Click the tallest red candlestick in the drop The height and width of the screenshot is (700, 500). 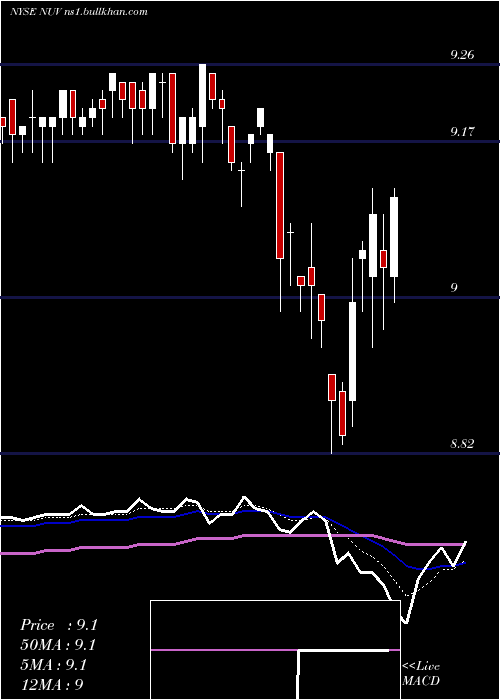280,205
